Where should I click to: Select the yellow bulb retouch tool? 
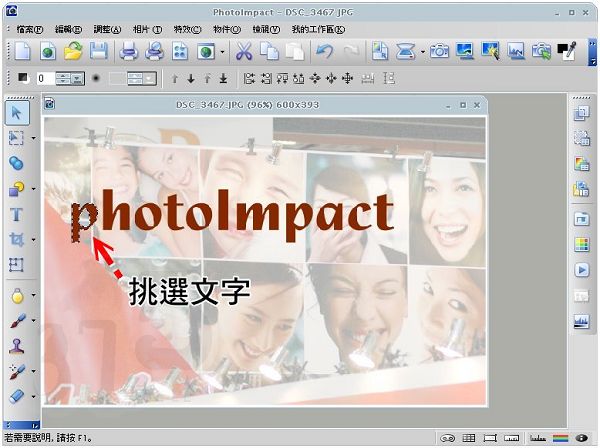[x=17, y=296]
